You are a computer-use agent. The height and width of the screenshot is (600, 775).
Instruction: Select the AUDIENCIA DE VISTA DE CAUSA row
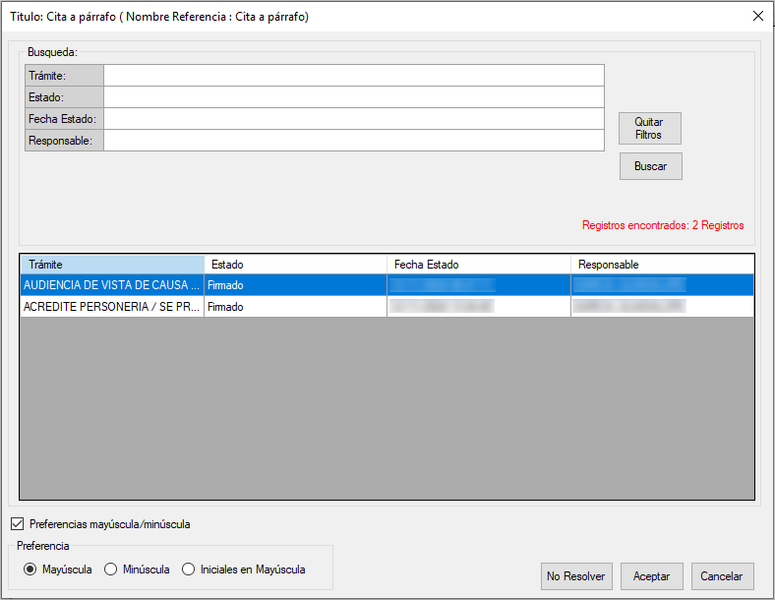tap(112, 286)
